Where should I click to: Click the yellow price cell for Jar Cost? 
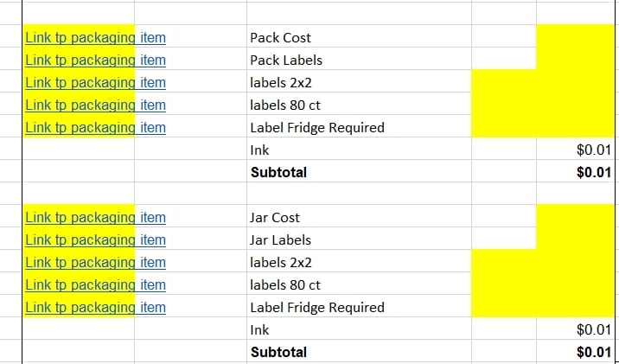pyautogui.click(x=575, y=216)
